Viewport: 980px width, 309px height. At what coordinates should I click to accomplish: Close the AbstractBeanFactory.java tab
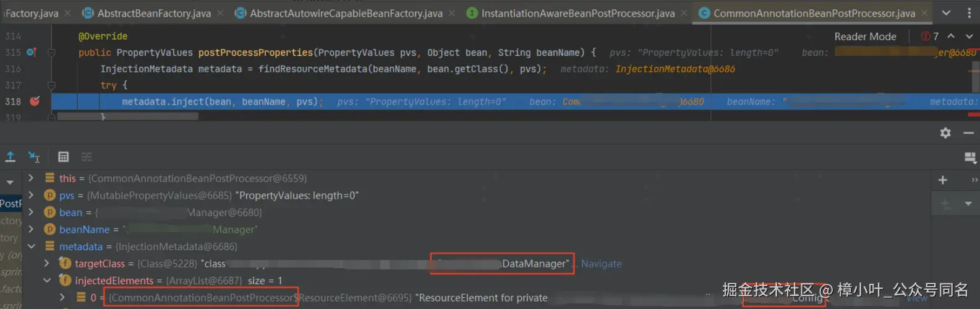coord(220,13)
